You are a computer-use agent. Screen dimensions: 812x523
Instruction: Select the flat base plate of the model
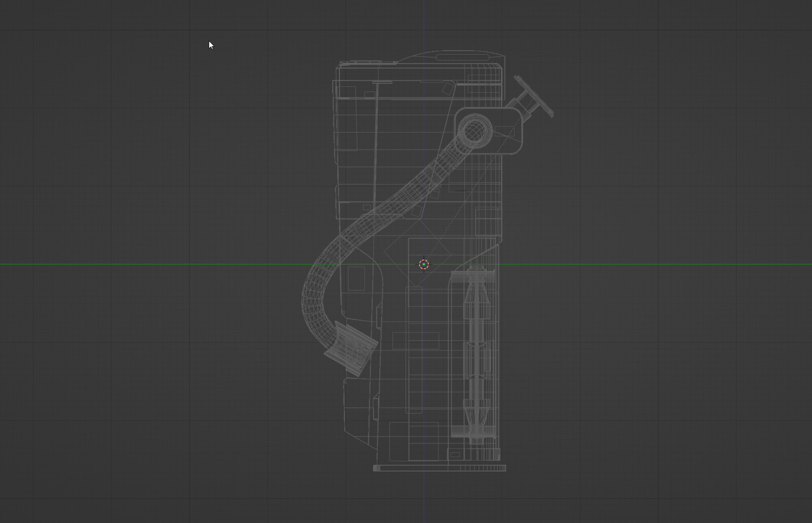tap(439, 468)
